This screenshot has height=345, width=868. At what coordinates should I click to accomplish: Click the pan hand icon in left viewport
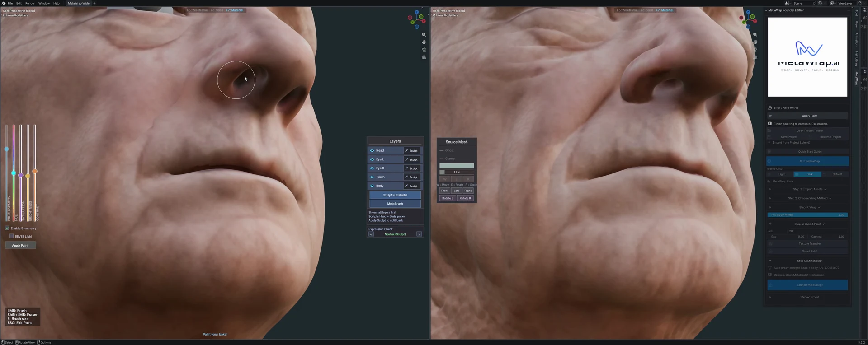424,42
